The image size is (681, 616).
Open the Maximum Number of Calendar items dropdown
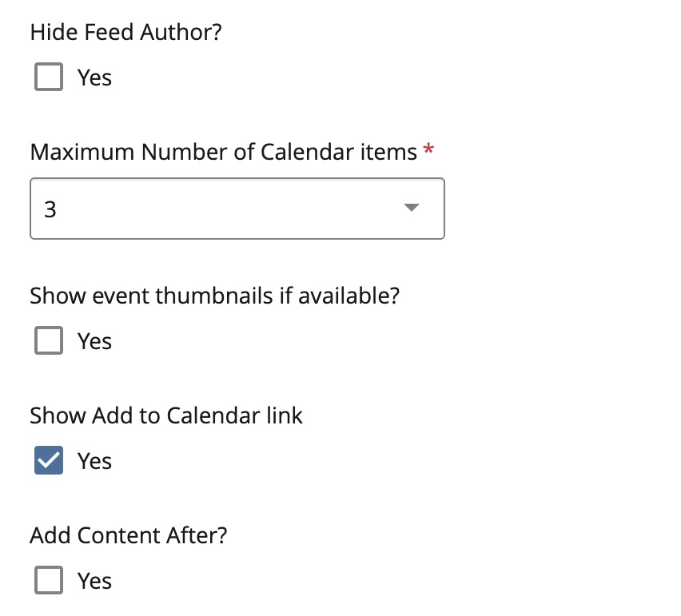[x=237, y=209]
